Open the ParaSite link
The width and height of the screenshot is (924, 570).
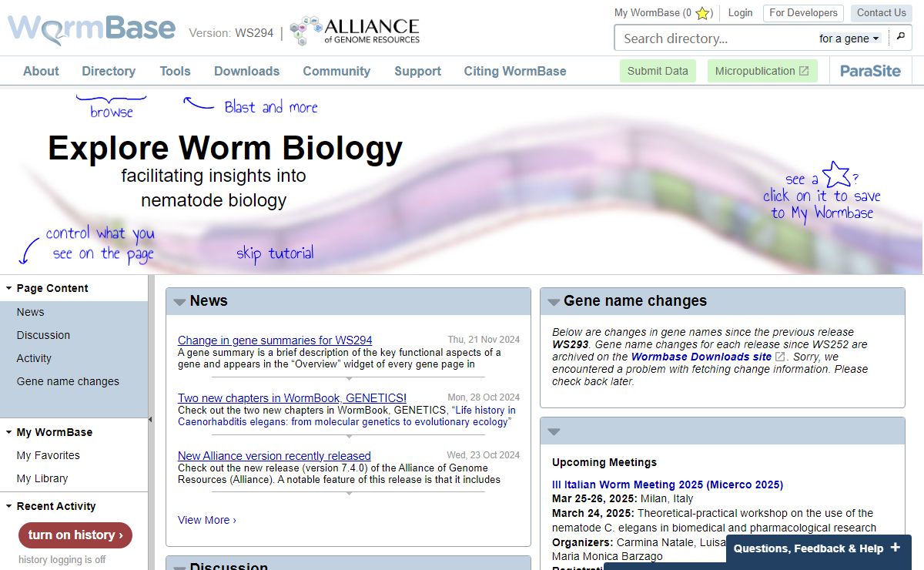point(870,71)
